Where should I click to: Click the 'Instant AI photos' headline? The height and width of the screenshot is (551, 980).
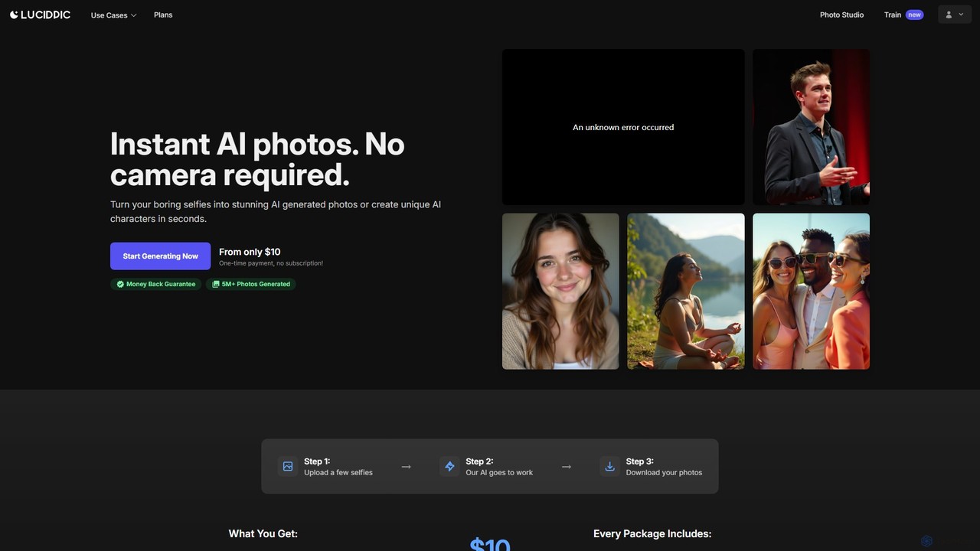pos(257,159)
